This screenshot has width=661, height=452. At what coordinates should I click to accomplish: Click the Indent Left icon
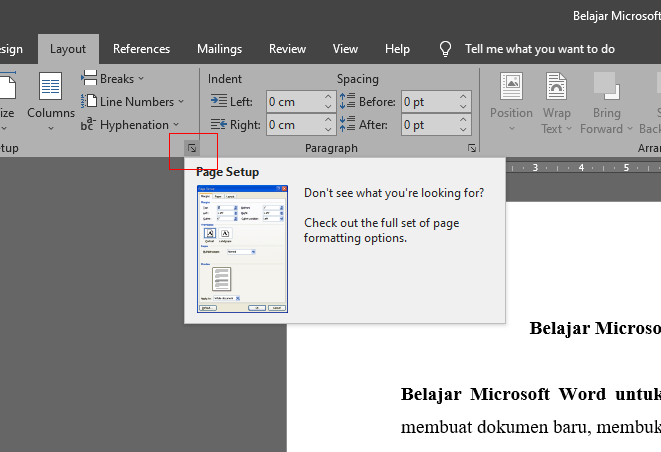pos(219,101)
